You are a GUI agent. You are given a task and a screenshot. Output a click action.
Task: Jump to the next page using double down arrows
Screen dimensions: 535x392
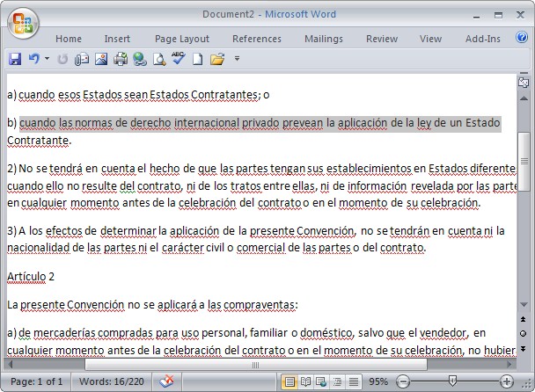tap(524, 348)
